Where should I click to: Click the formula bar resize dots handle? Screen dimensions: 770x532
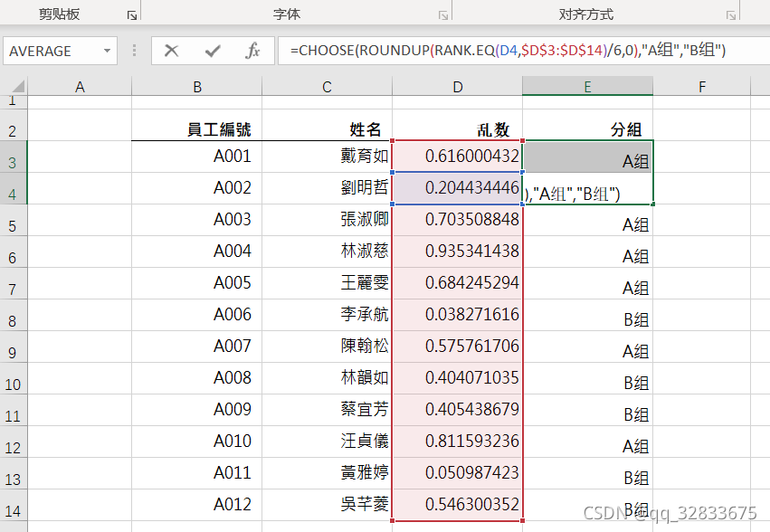(x=134, y=51)
